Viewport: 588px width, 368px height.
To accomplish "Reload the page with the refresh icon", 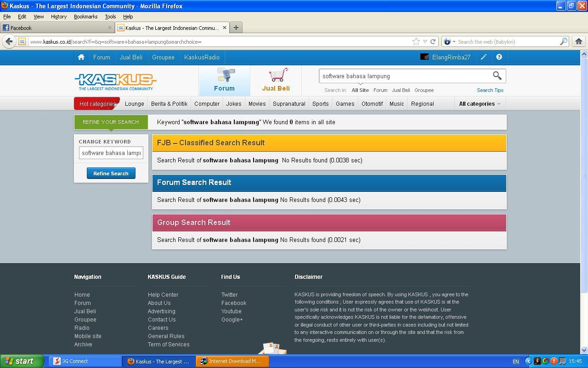I will point(433,41).
